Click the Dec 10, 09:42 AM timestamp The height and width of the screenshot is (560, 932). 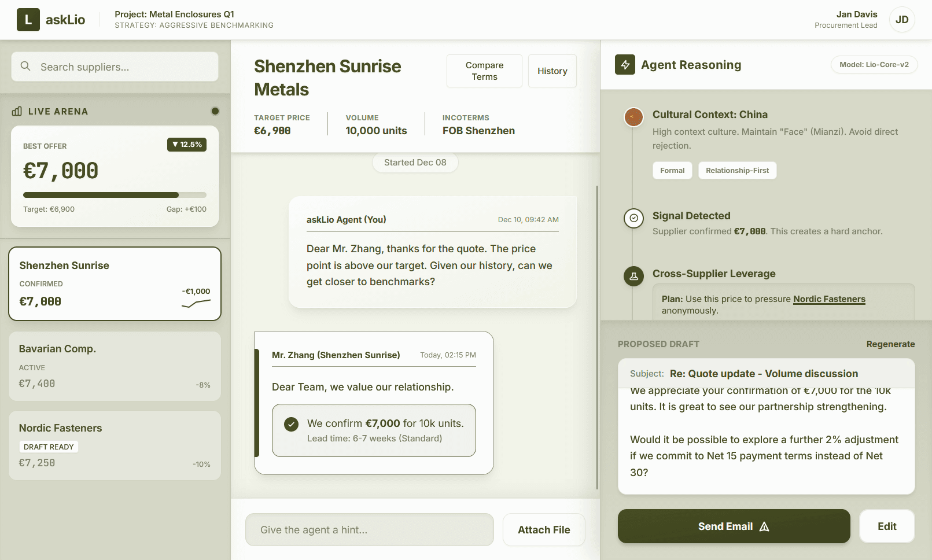coord(528,220)
